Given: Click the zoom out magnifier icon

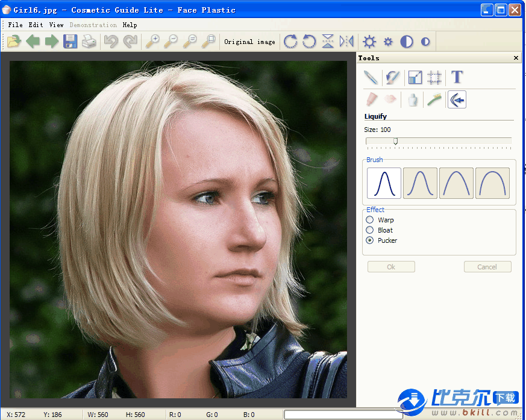Looking at the screenshot, I should pyautogui.click(x=172, y=42).
